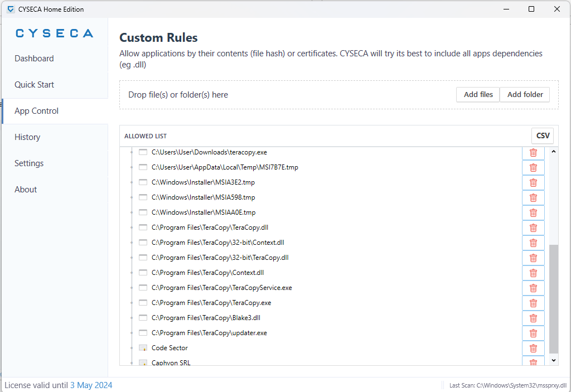Open the Dashboard page
This screenshot has width=571, height=392.
tap(34, 59)
